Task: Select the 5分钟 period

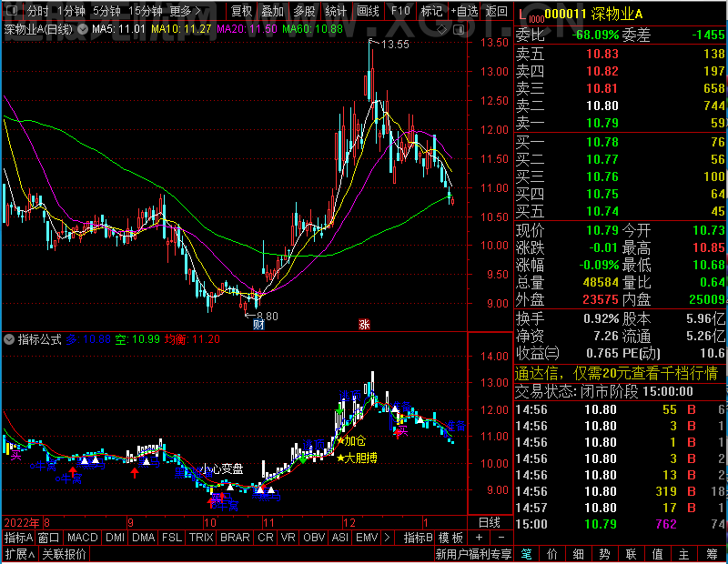Action: [x=106, y=10]
